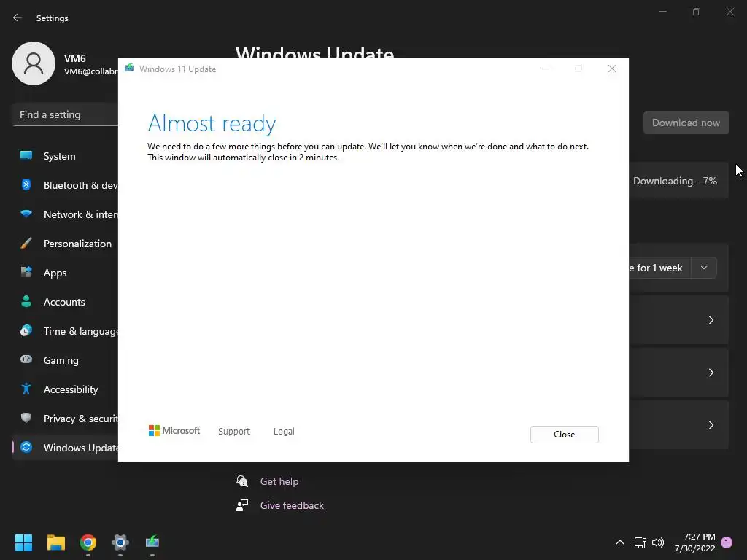
Task: Open the Get help link
Action: tap(279, 481)
